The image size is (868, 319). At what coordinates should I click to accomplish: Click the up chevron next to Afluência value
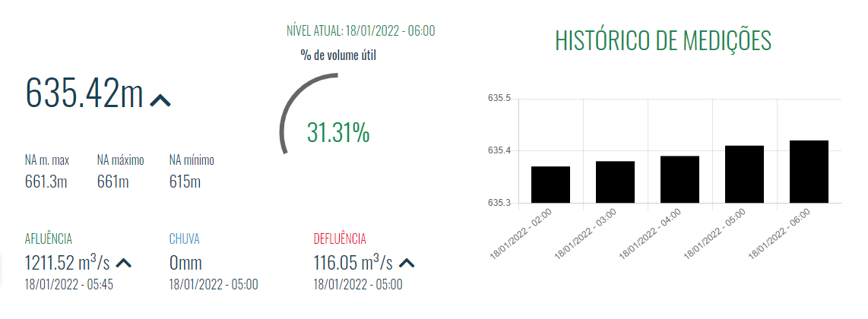click(x=123, y=264)
